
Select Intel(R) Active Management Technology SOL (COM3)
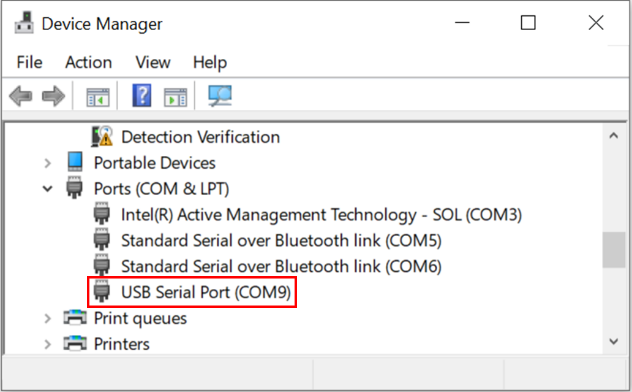[x=321, y=215]
